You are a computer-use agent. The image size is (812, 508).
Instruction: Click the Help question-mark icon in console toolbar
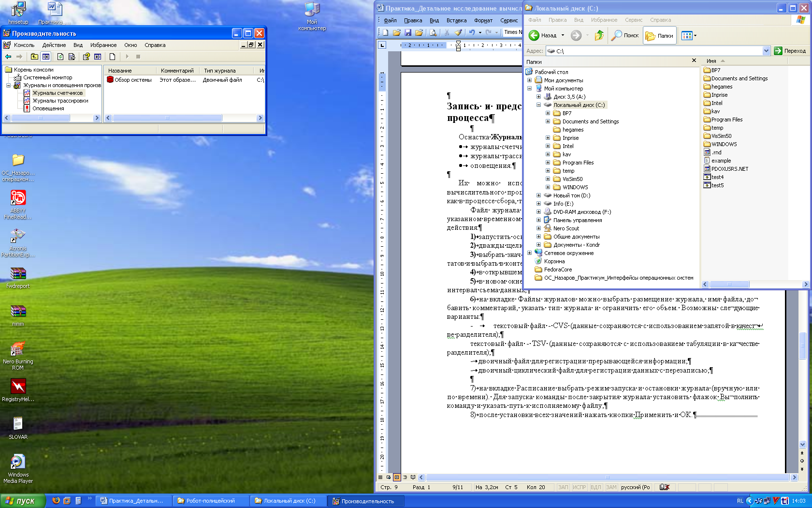point(87,57)
